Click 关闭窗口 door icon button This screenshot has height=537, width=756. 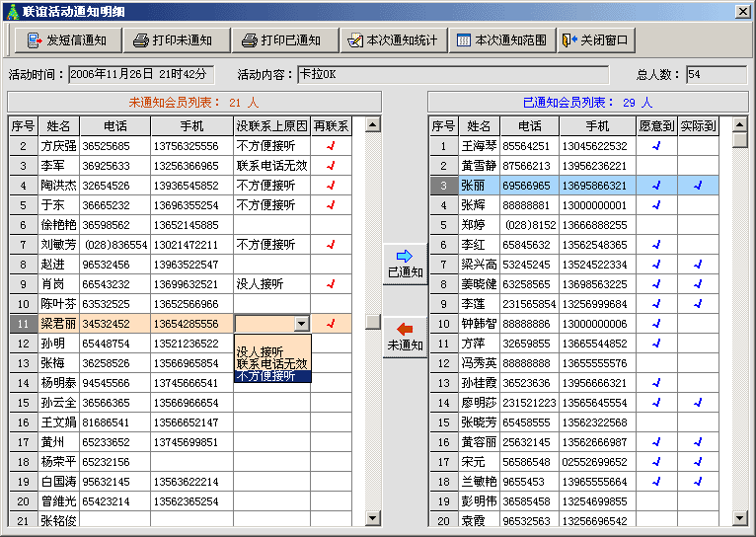596,40
